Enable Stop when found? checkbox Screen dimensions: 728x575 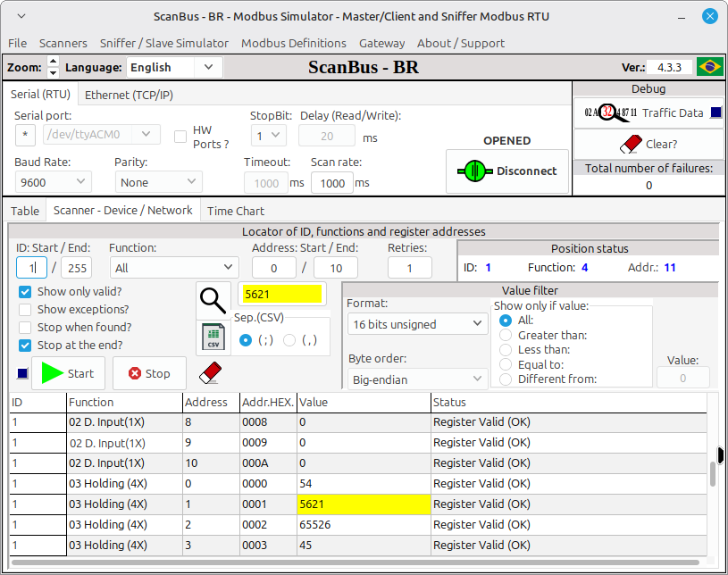tap(25, 328)
